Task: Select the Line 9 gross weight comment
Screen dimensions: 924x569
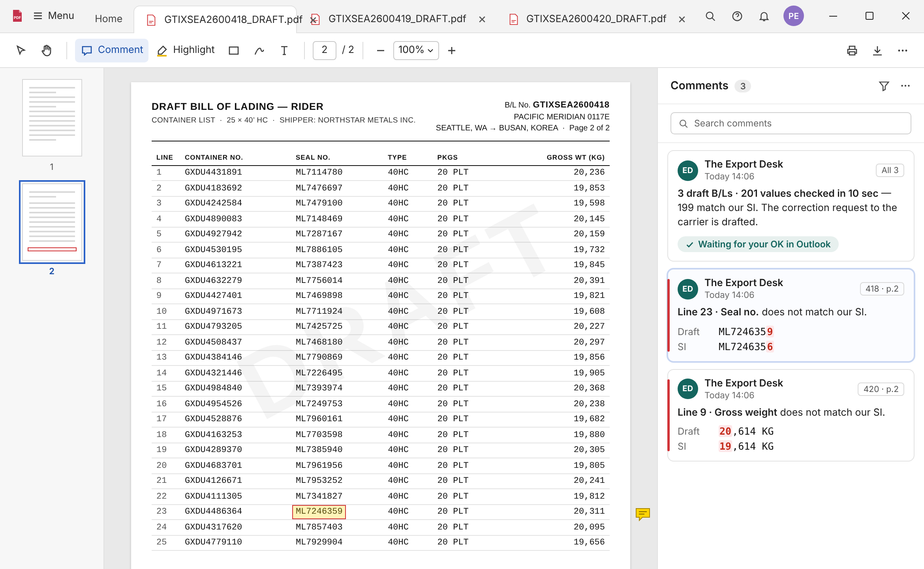Action: pos(791,415)
